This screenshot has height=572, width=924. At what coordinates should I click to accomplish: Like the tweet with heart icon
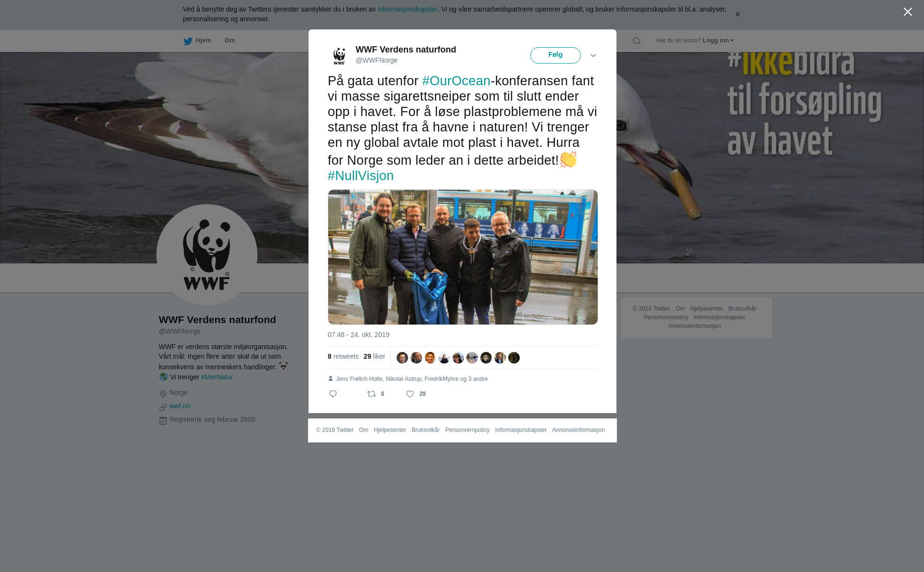[410, 394]
